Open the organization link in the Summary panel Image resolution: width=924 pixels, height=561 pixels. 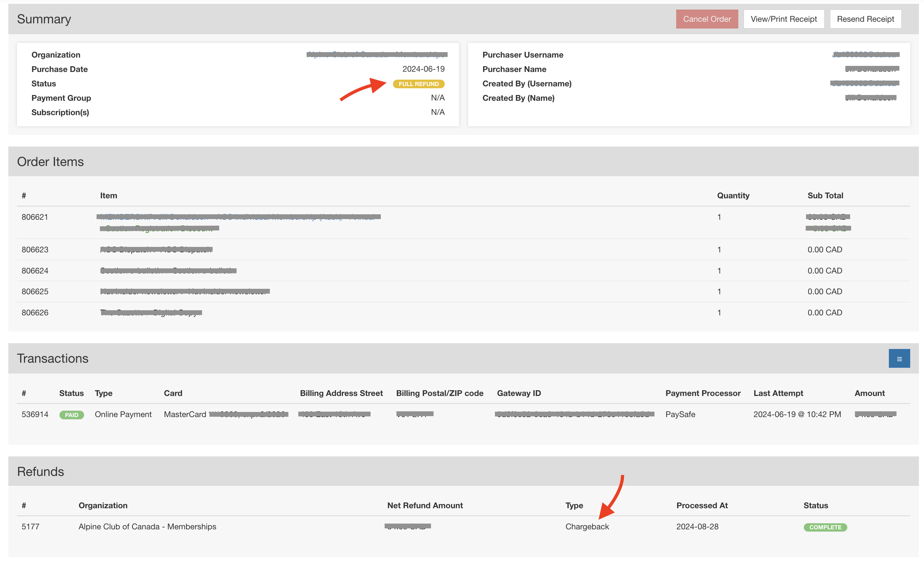coord(376,54)
